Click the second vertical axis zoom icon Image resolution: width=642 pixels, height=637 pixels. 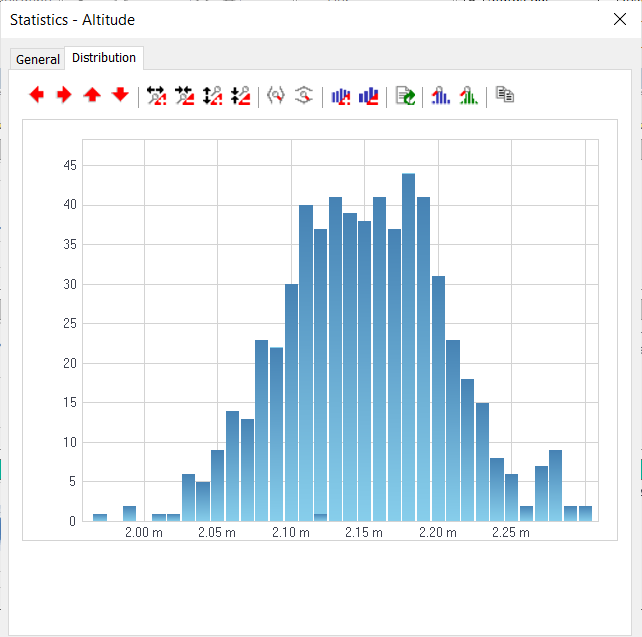240,96
